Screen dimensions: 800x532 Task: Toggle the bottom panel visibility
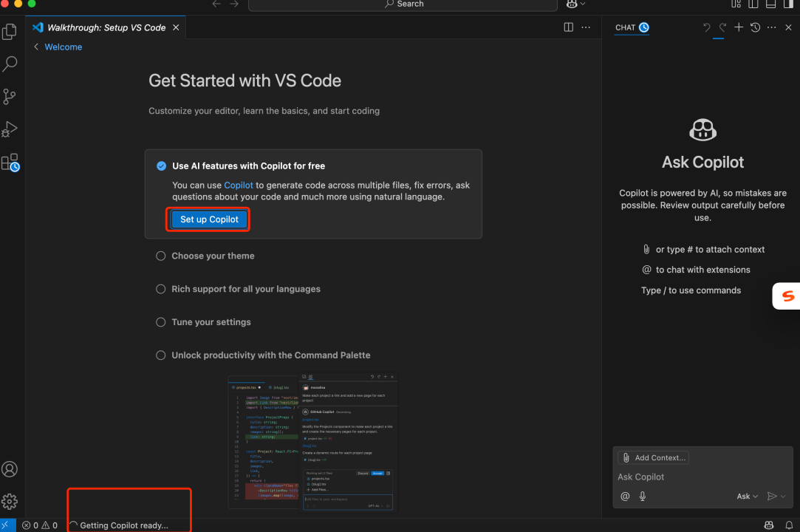771,4
